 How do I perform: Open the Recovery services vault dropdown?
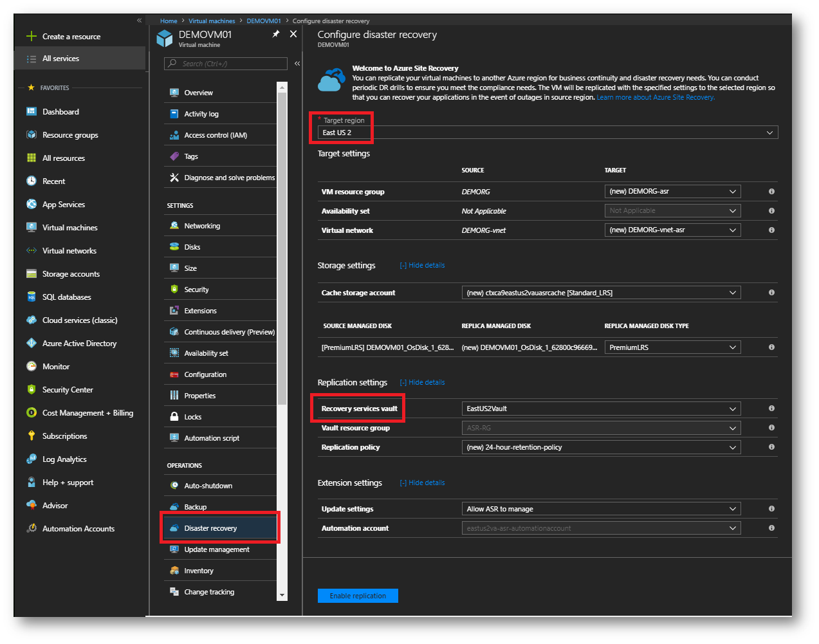pyautogui.click(x=601, y=409)
